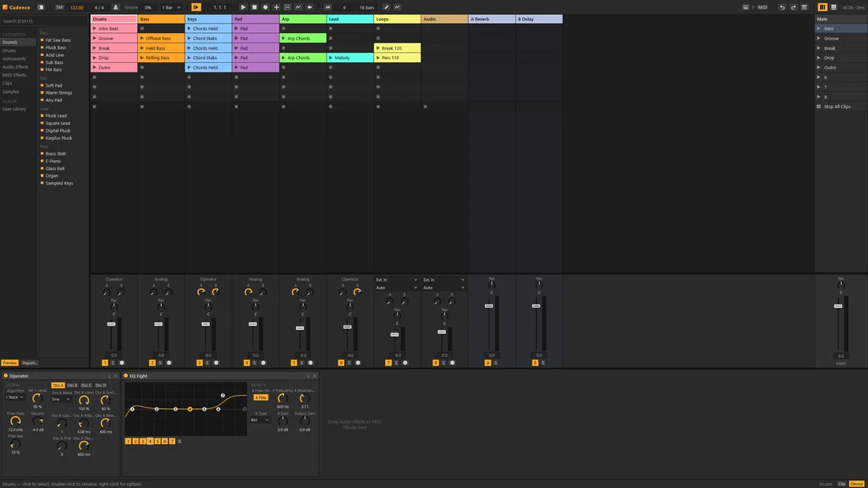Click the Drums track volume fader
This screenshot has width=868, height=488.
pos(111,324)
